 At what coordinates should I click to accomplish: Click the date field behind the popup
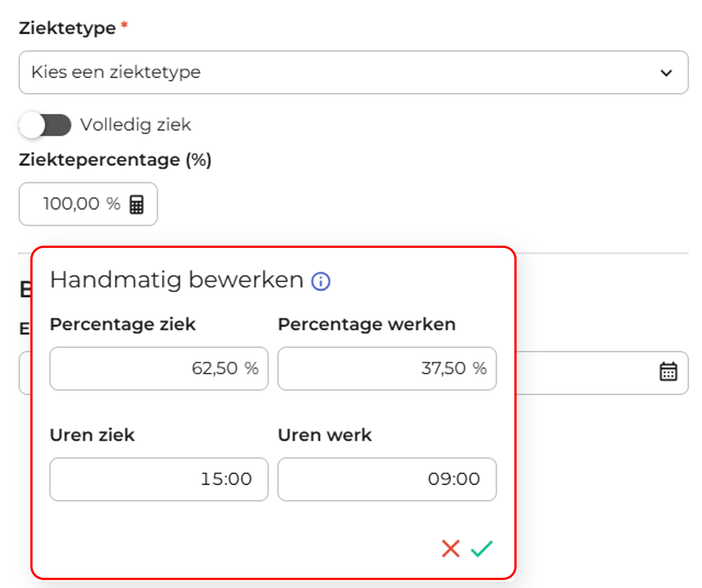pyautogui.click(x=585, y=373)
